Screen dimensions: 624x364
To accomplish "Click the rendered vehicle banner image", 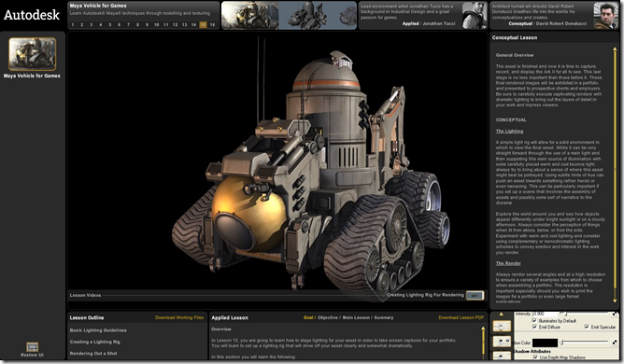I will tap(250, 16).
